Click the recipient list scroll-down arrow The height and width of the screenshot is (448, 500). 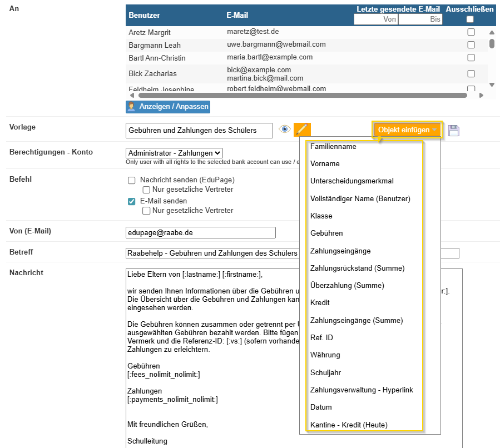coord(492,84)
